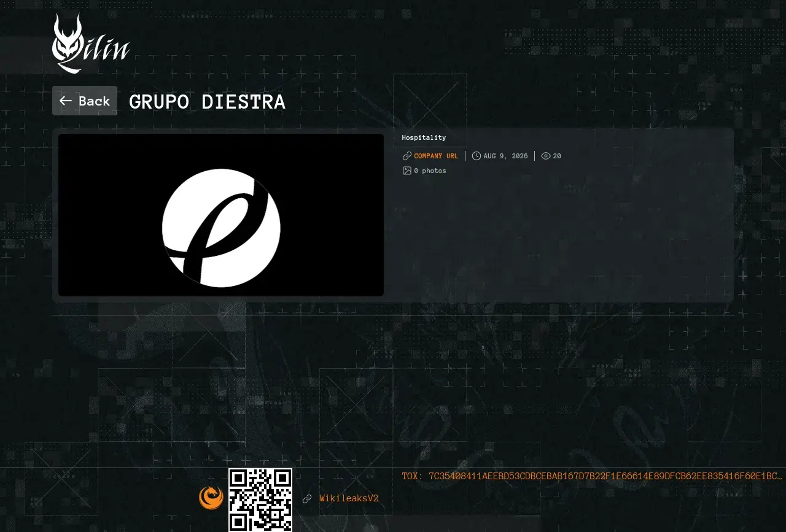Select the TOX ID string in the footer
Viewport: 786px width, 532px height.
point(592,476)
